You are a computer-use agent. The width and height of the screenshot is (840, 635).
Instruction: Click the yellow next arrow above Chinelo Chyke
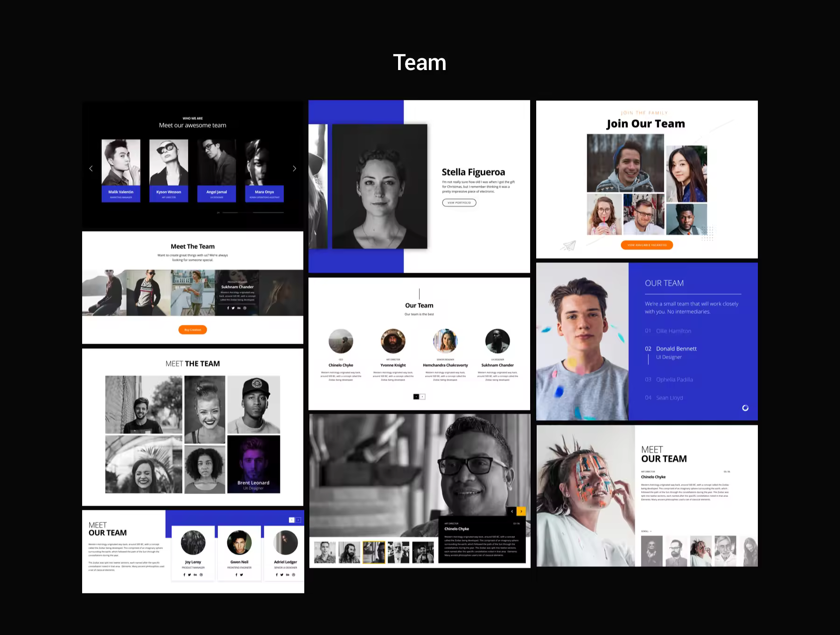[x=521, y=511]
